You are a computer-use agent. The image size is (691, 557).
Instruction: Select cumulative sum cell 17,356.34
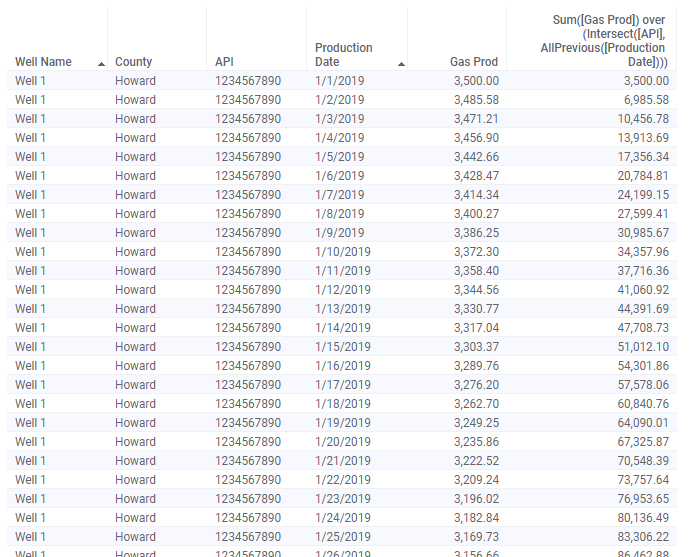tap(643, 156)
